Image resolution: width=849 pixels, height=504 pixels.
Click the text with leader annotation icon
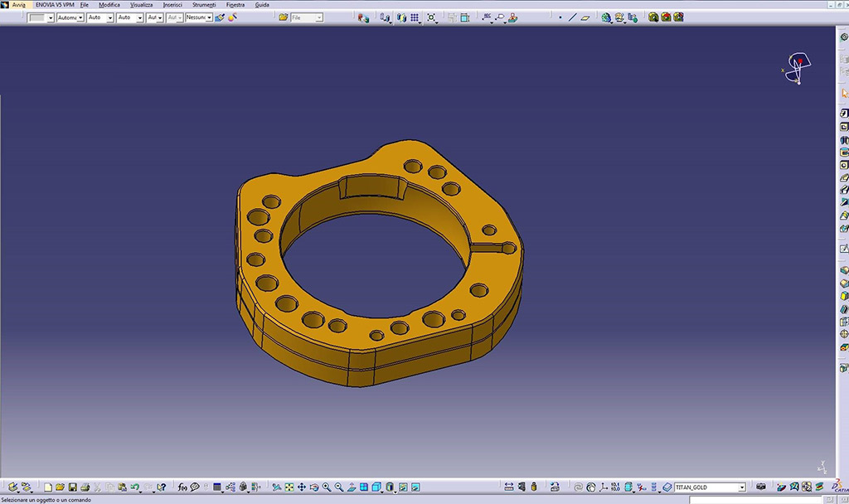487,18
